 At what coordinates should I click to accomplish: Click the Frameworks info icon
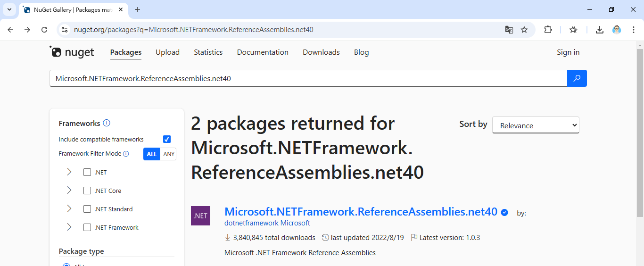pos(107,123)
